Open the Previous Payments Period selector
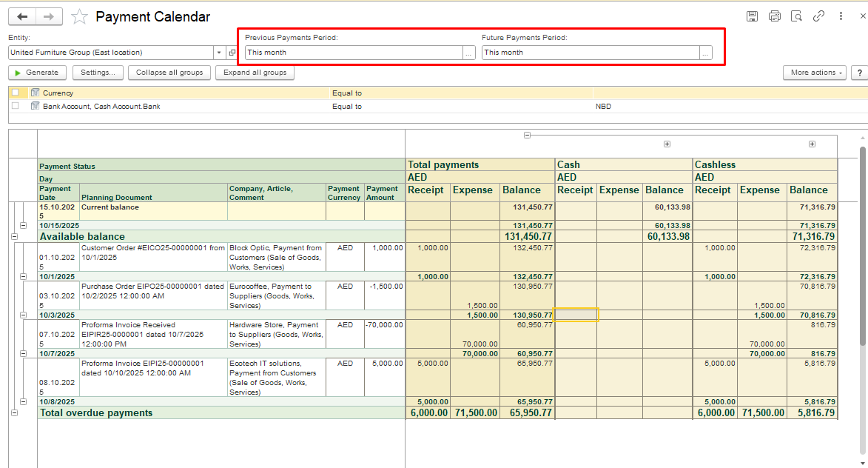This screenshot has width=868, height=468. click(x=468, y=53)
